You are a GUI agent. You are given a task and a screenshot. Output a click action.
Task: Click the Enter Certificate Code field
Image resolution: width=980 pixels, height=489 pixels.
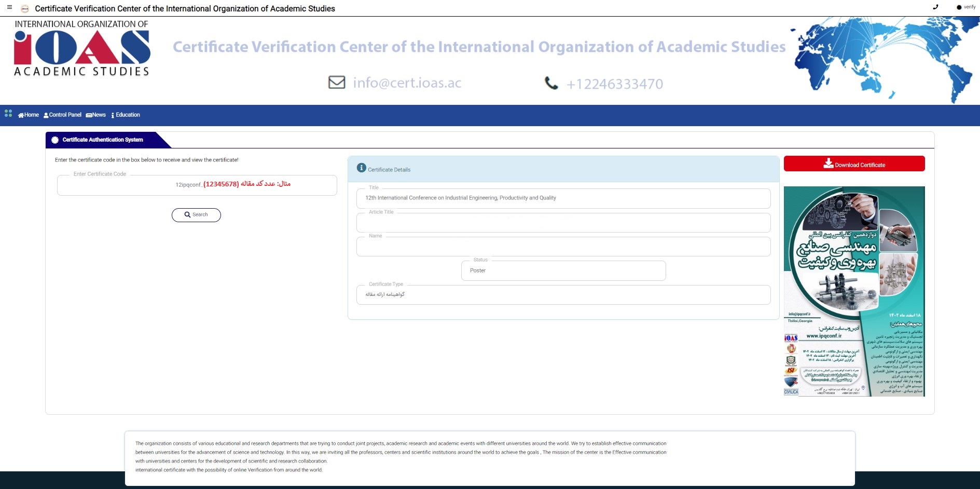coord(197,185)
